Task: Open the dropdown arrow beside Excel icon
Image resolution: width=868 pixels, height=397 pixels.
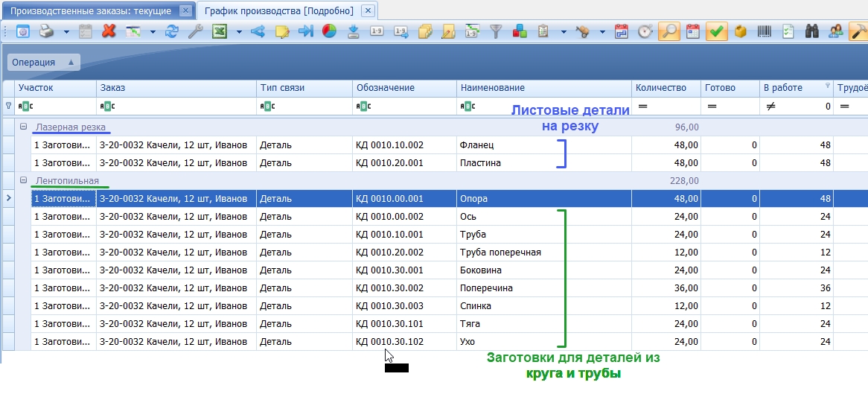Action: tap(239, 32)
